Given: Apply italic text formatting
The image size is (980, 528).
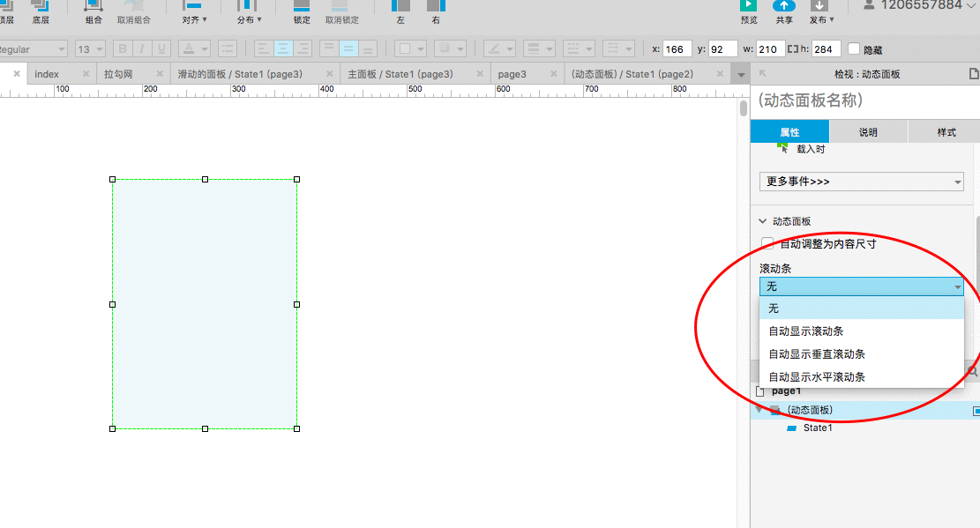Looking at the screenshot, I should (x=142, y=48).
